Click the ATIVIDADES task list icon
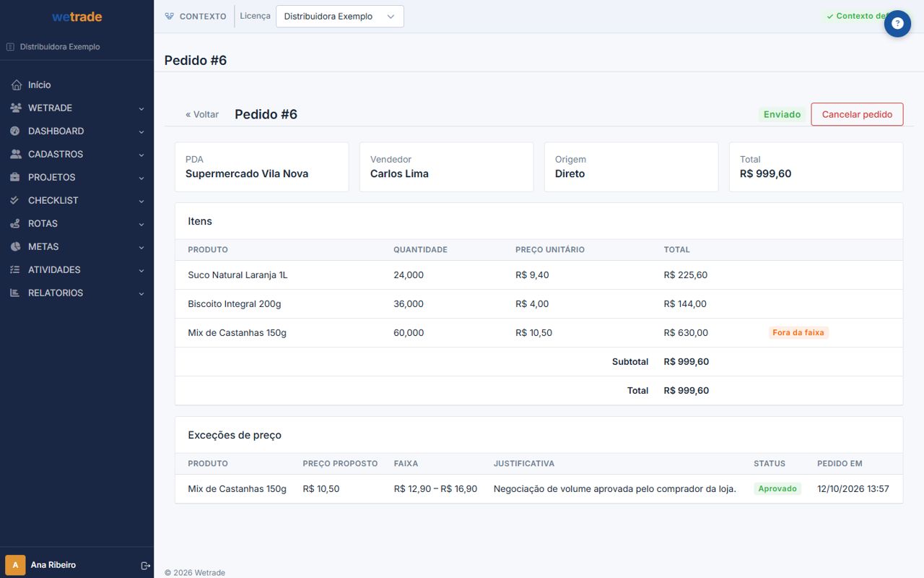Screen dimensions: 924x578 [16, 270]
